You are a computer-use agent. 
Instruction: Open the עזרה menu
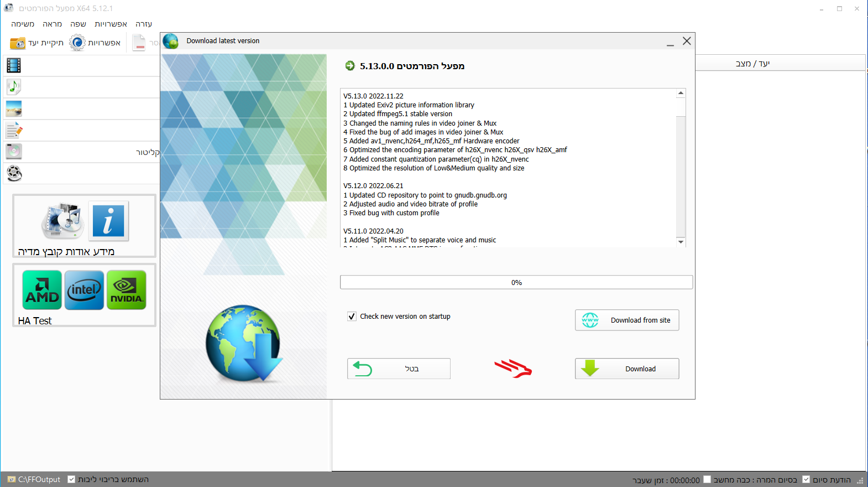(144, 24)
